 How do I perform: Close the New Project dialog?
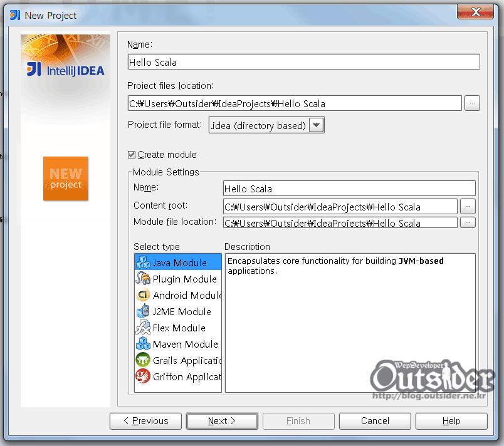coord(475,12)
